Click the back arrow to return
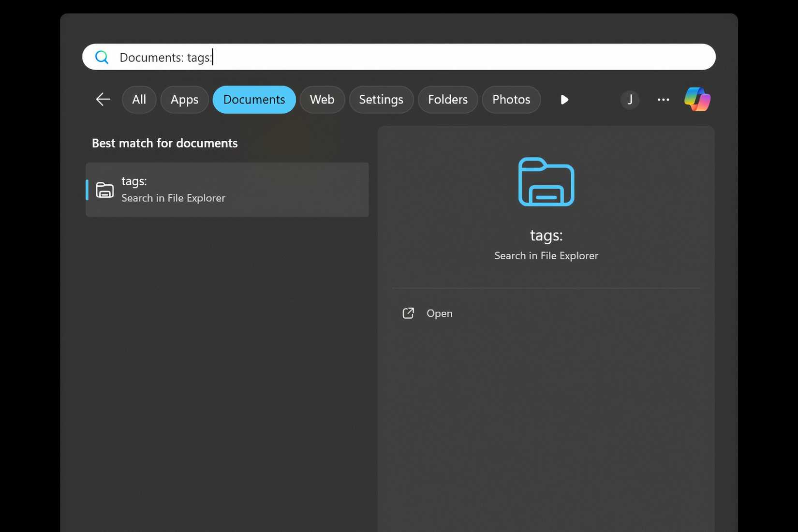The image size is (798, 532). [x=103, y=100]
